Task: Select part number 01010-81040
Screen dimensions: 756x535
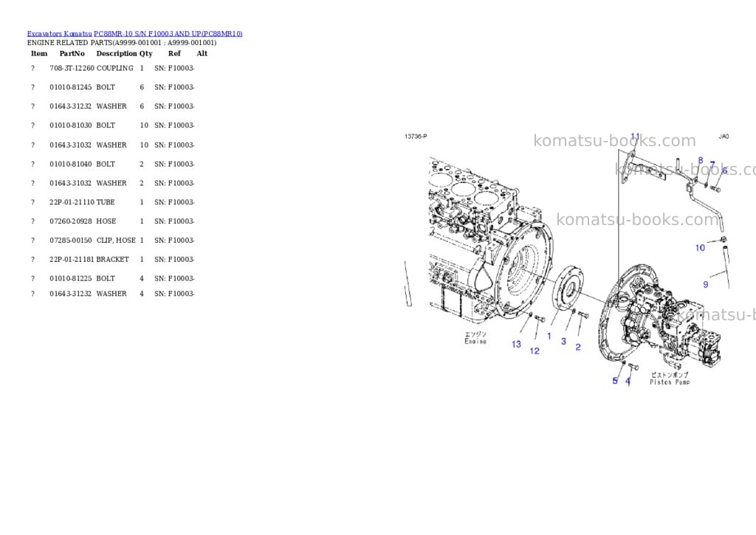Action: (70, 164)
